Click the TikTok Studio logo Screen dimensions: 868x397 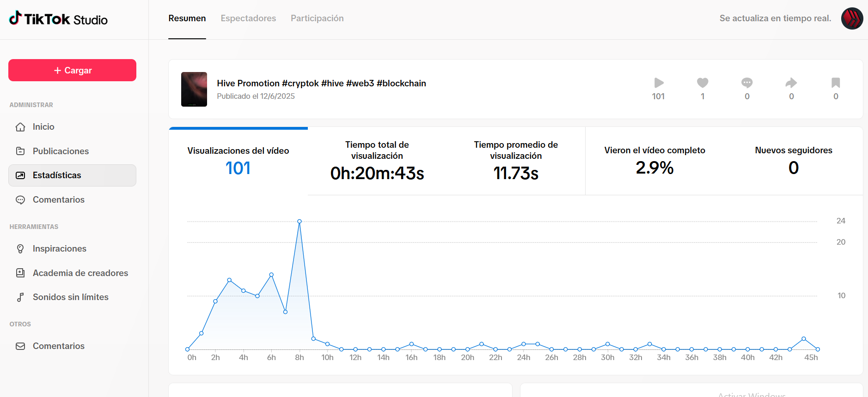pyautogui.click(x=58, y=19)
